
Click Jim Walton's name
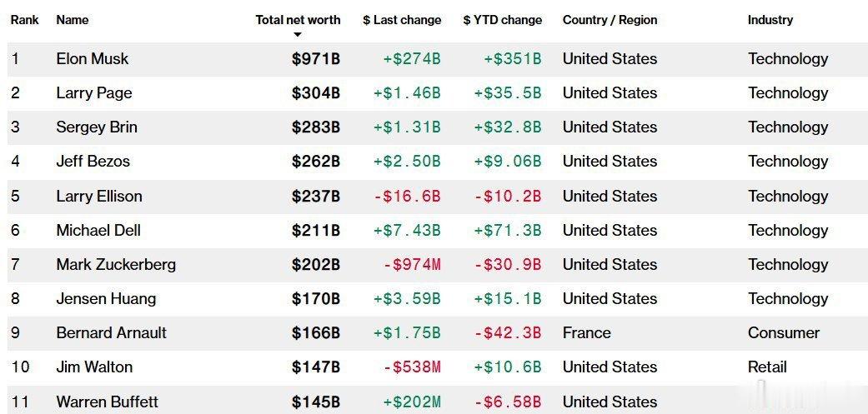tap(94, 367)
